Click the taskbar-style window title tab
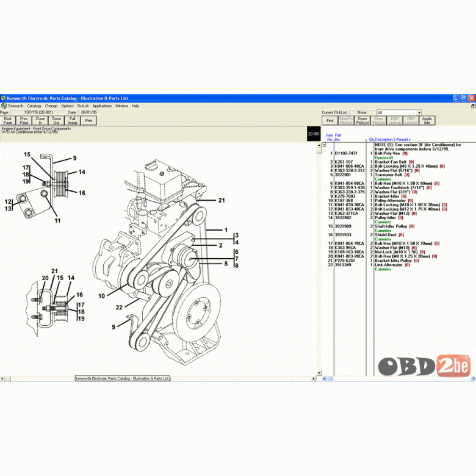476x476 pixels. (122, 378)
